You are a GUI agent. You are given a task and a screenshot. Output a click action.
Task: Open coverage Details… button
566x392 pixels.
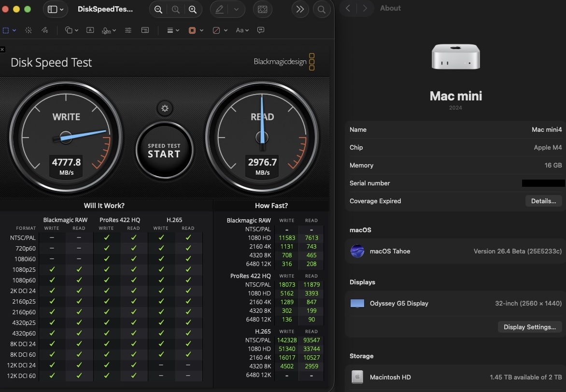click(543, 201)
